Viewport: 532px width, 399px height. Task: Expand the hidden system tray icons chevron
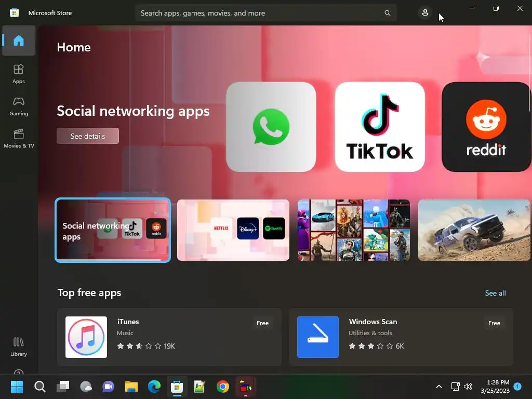click(438, 387)
